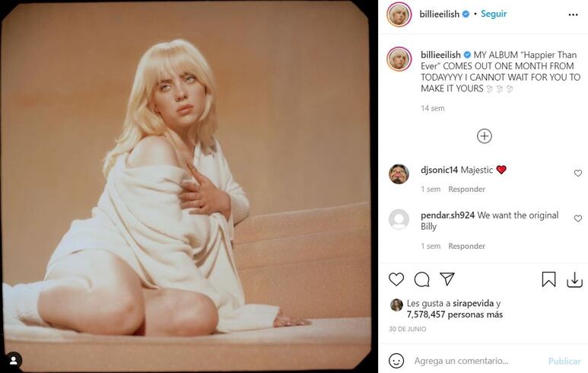The height and width of the screenshot is (373, 588).
Task: Like djsonic14's comment heart
Action: [578, 173]
